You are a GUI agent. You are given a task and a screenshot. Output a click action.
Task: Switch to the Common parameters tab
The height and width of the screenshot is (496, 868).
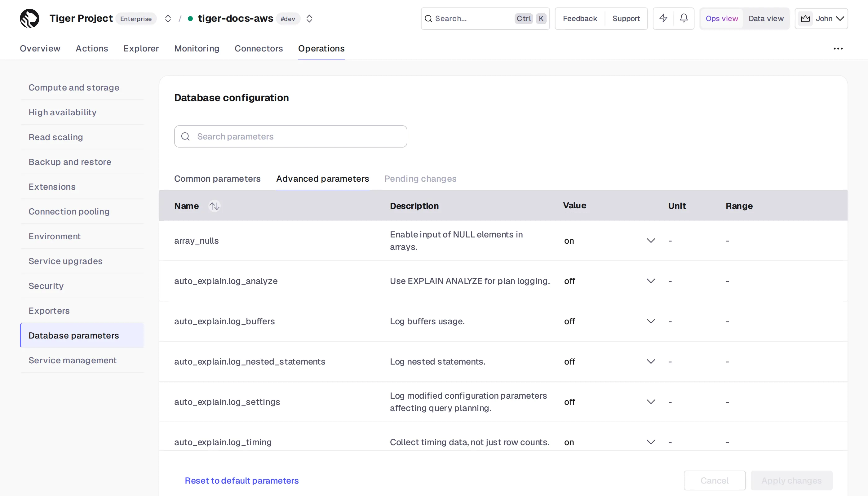coord(217,179)
